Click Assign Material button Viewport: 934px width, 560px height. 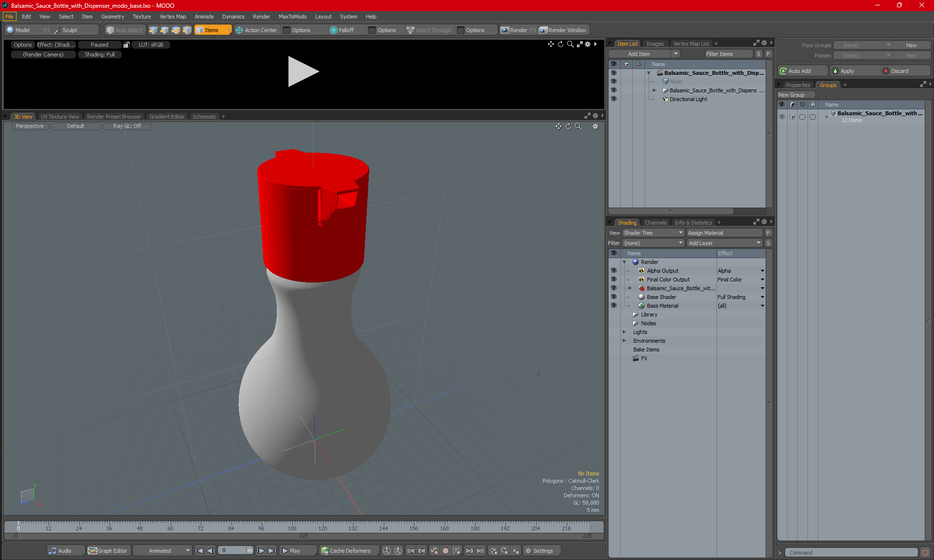(724, 233)
